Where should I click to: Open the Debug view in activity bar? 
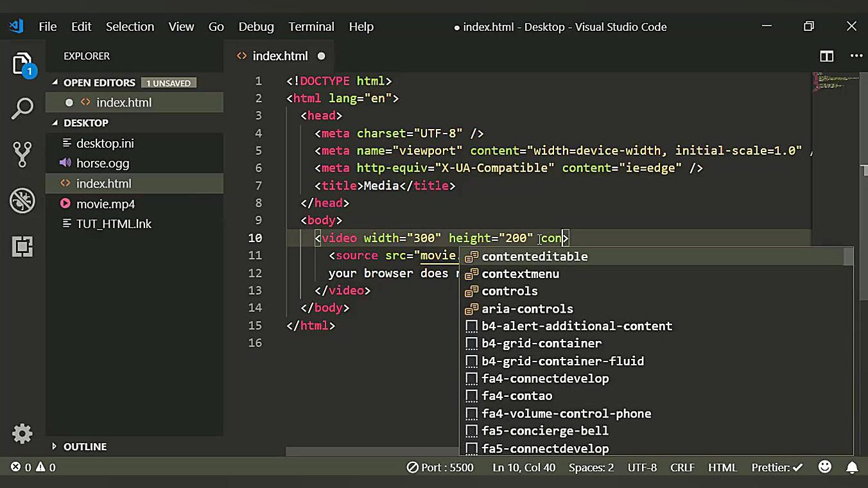pos(22,200)
